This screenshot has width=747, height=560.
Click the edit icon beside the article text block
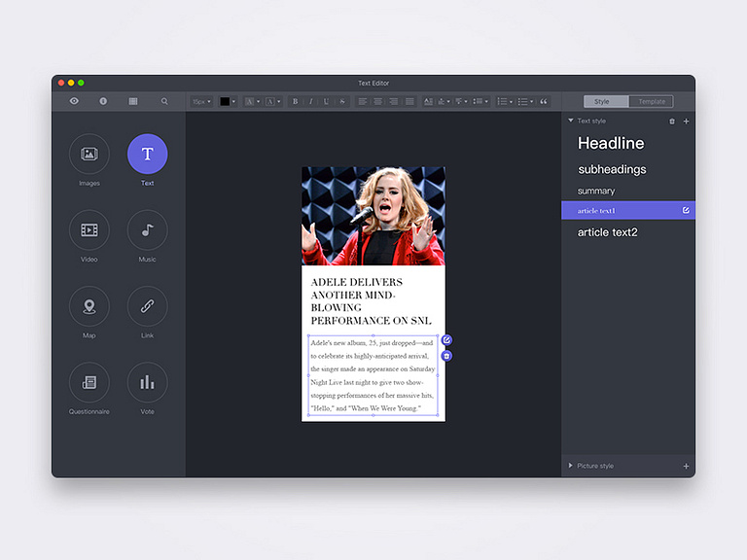coord(446,340)
